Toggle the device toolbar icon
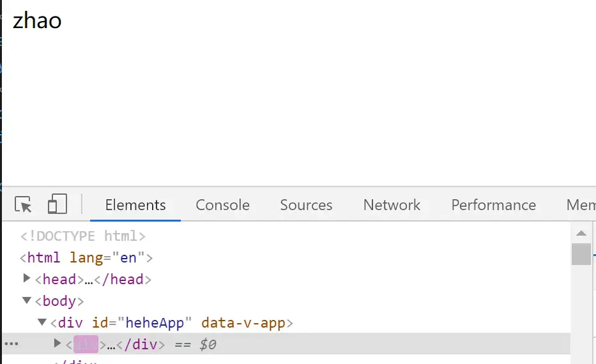The height and width of the screenshot is (364, 596). pos(57,204)
